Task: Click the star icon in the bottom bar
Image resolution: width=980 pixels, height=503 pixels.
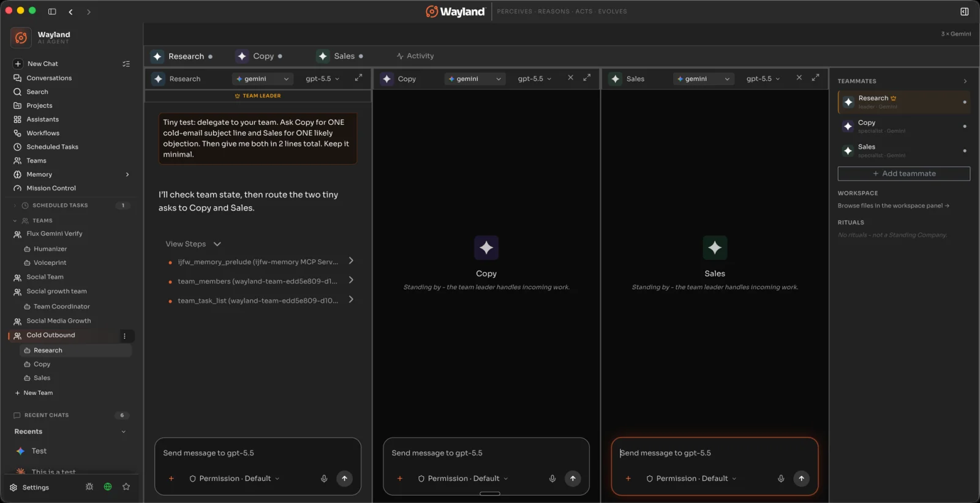Action: 126,487
